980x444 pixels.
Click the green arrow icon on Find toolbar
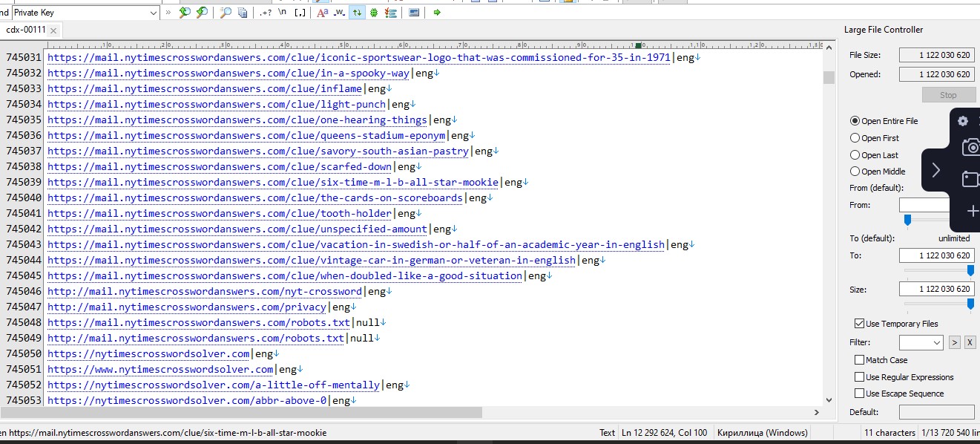tap(437, 13)
